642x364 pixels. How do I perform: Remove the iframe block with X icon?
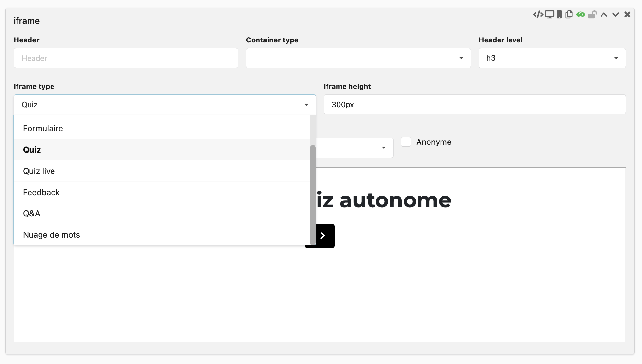(627, 15)
